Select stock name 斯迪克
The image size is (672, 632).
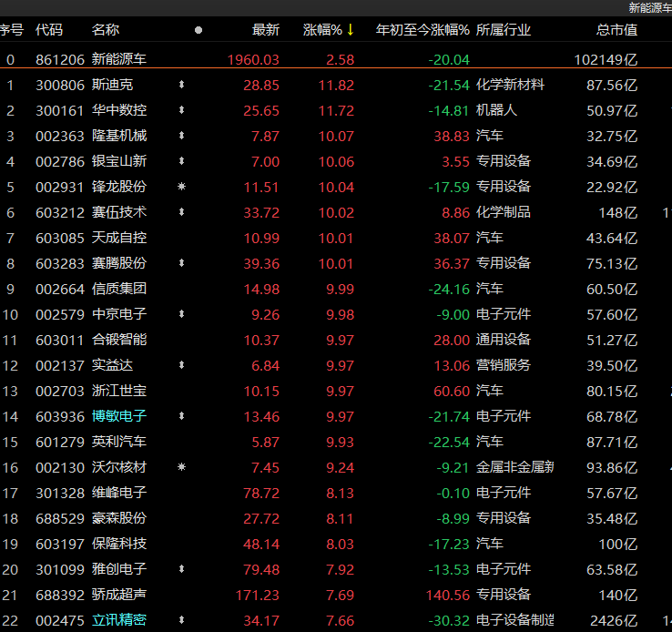tap(112, 85)
